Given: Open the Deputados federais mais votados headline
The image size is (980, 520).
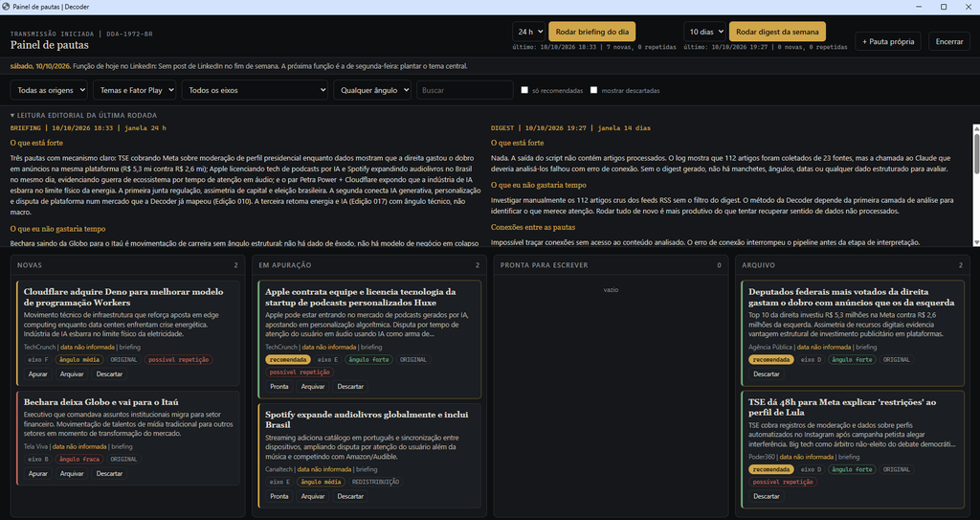Looking at the screenshot, I should tap(851, 297).
